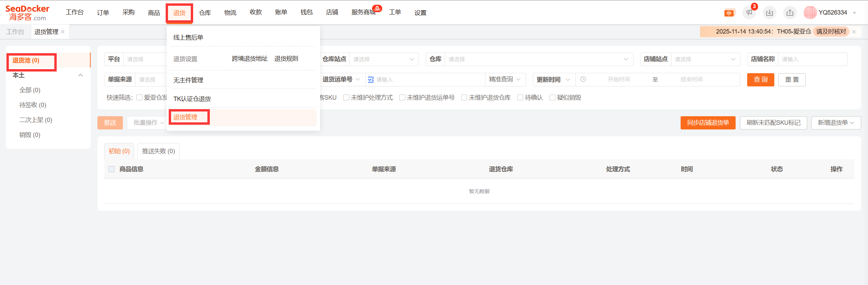Select 无主件管理 from the menu
The width and height of the screenshot is (868, 285).
(188, 80)
